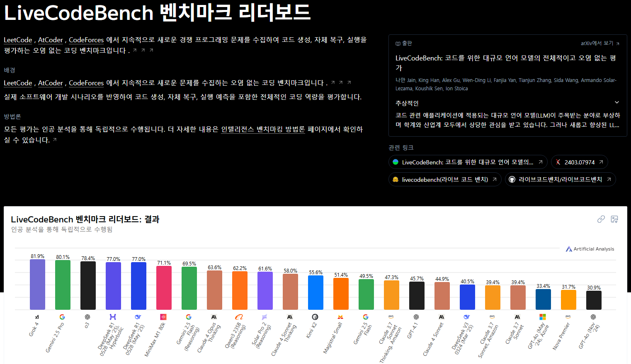Click the MiniMax M1 80k logo

point(163,317)
